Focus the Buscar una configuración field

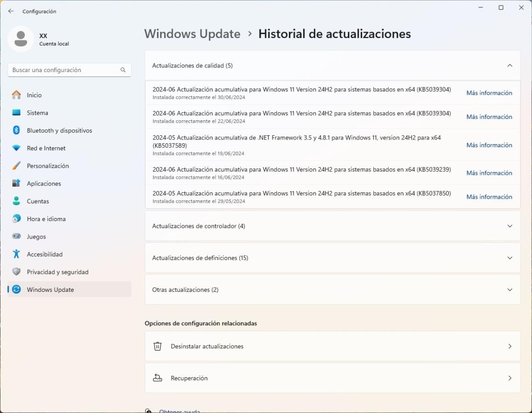69,70
